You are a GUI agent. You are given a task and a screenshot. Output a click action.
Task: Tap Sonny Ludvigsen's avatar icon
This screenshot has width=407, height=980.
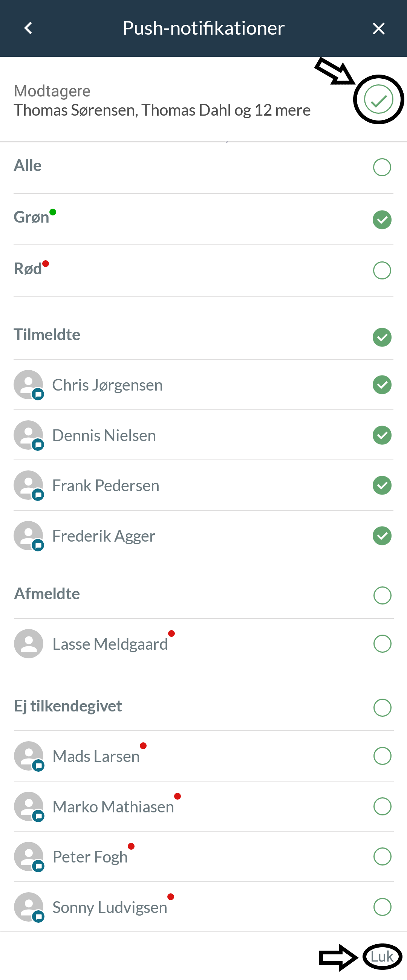point(29,907)
